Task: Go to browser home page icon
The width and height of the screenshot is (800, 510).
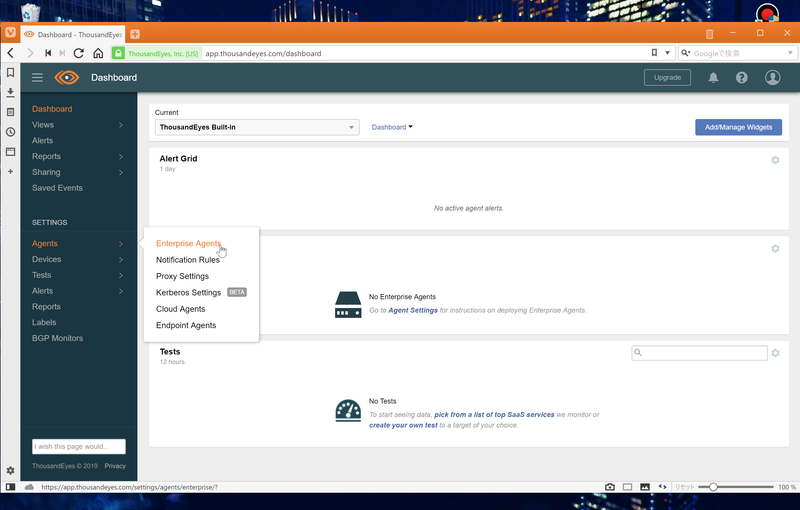Action: pos(98,53)
